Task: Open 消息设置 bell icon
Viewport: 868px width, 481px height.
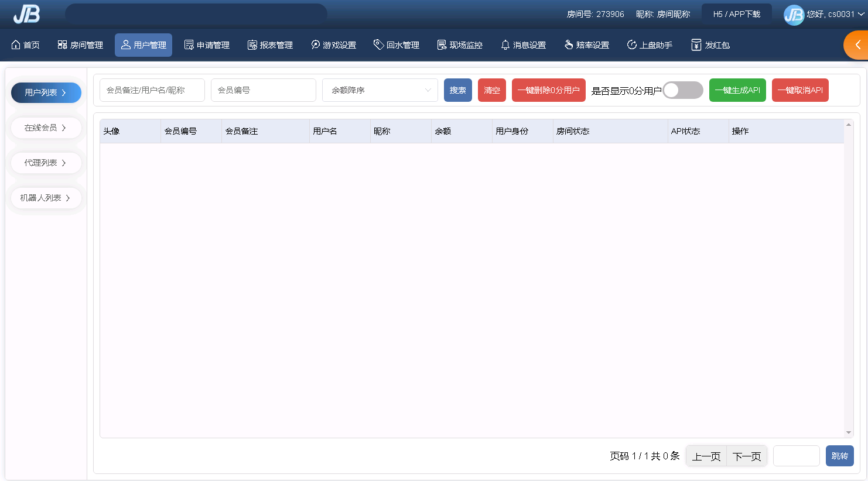Action: point(505,45)
